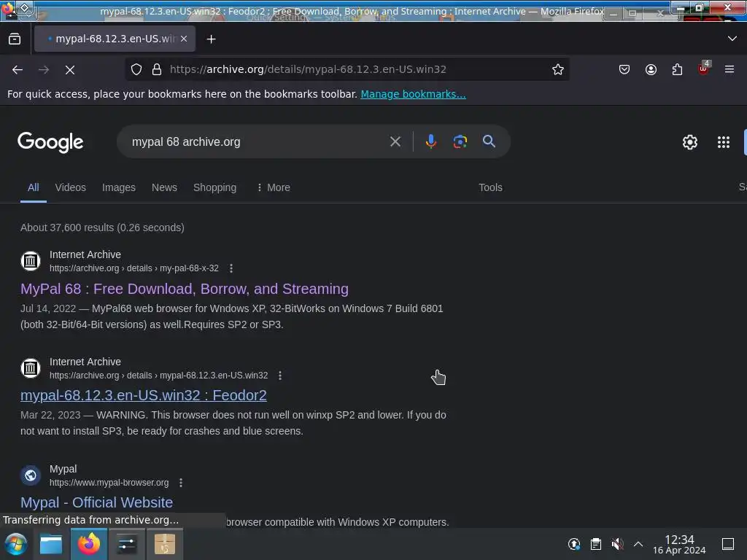The image size is (747, 560).
Task: Click the forward navigation arrow
Action: point(44,70)
